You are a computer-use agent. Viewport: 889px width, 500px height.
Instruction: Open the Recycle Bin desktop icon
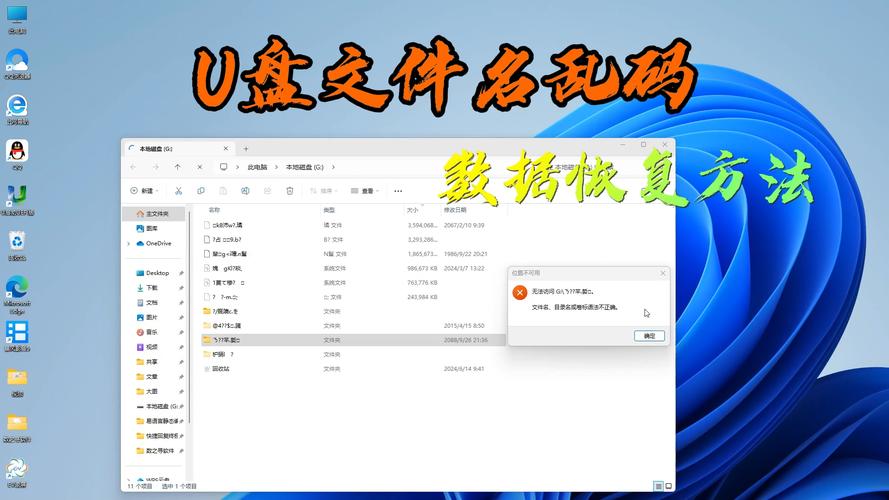[x=17, y=245]
